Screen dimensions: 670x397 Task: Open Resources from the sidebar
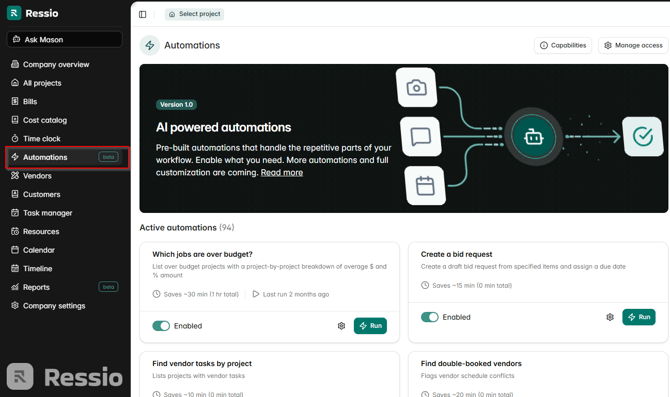click(41, 232)
